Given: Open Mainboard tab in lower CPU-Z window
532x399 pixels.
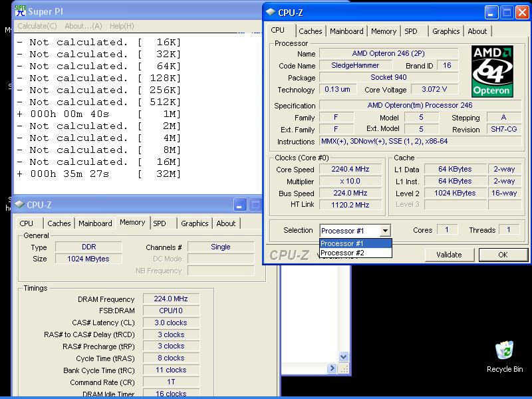Looking at the screenshot, I should point(95,223).
